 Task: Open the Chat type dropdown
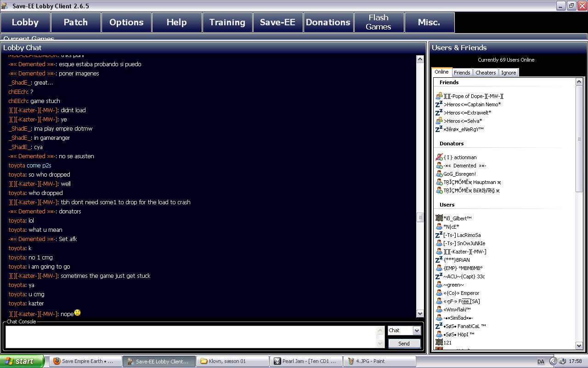(416, 330)
